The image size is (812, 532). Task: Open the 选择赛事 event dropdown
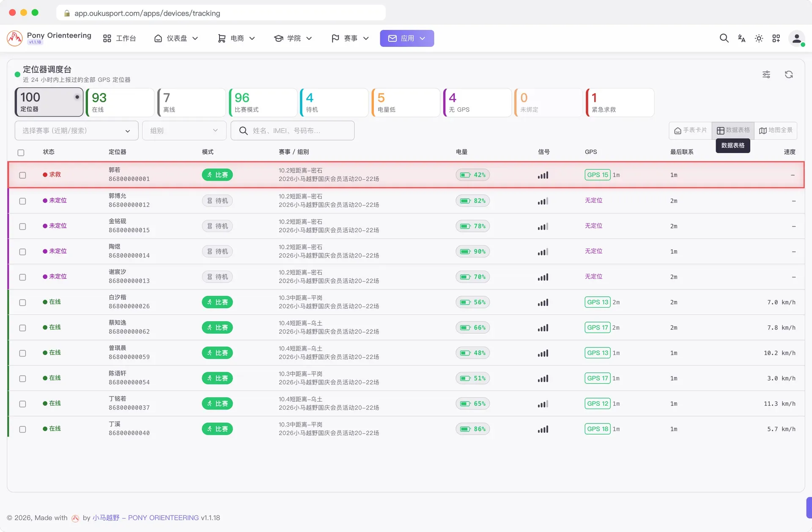tap(77, 131)
